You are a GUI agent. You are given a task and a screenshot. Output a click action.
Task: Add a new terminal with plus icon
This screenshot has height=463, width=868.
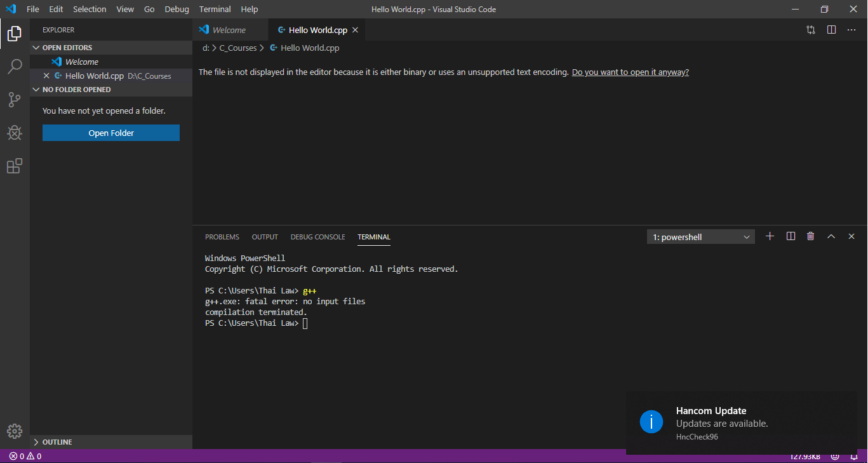(770, 236)
